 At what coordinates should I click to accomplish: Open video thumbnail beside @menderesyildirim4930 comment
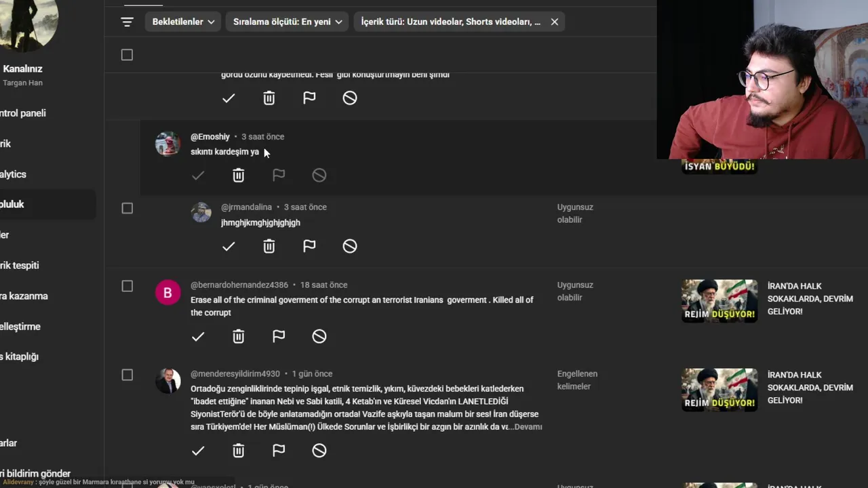[x=719, y=390]
